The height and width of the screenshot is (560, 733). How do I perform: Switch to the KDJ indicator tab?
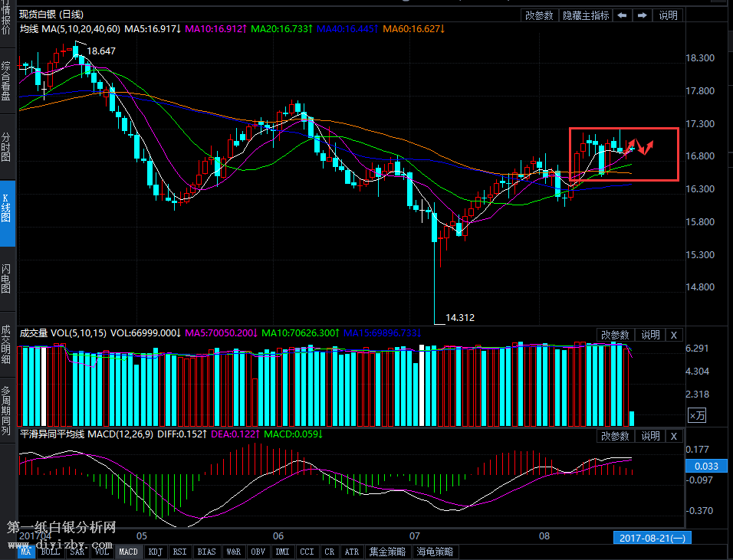coord(155,552)
